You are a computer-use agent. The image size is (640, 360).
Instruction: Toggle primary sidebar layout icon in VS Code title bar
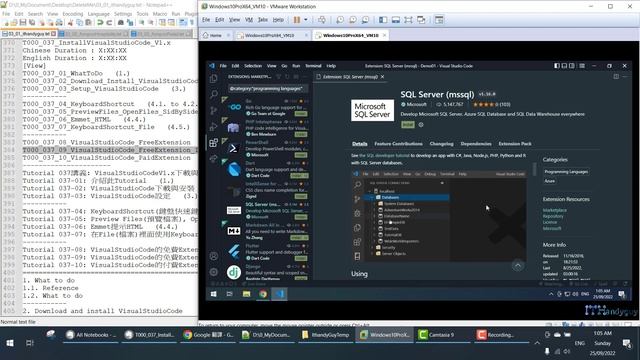pyautogui.click(x=557, y=66)
